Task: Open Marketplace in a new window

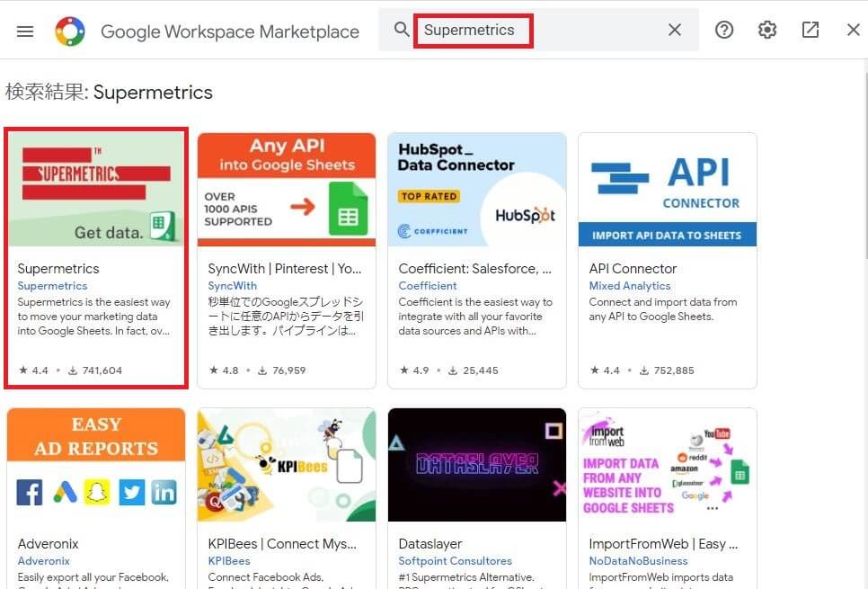Action: coord(810,30)
